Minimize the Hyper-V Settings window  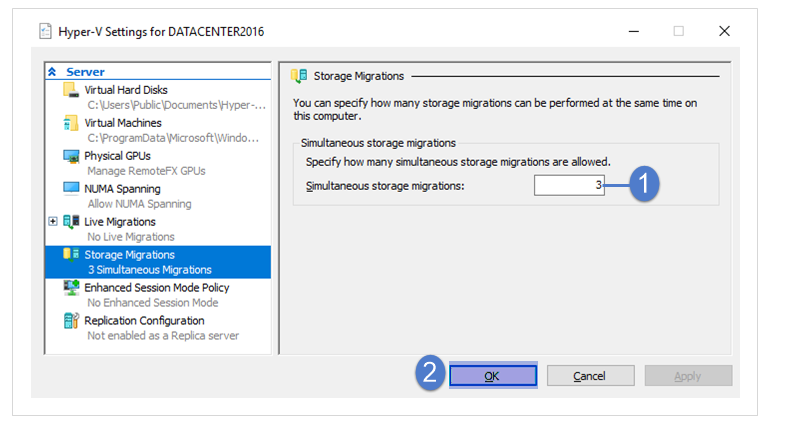click(634, 31)
